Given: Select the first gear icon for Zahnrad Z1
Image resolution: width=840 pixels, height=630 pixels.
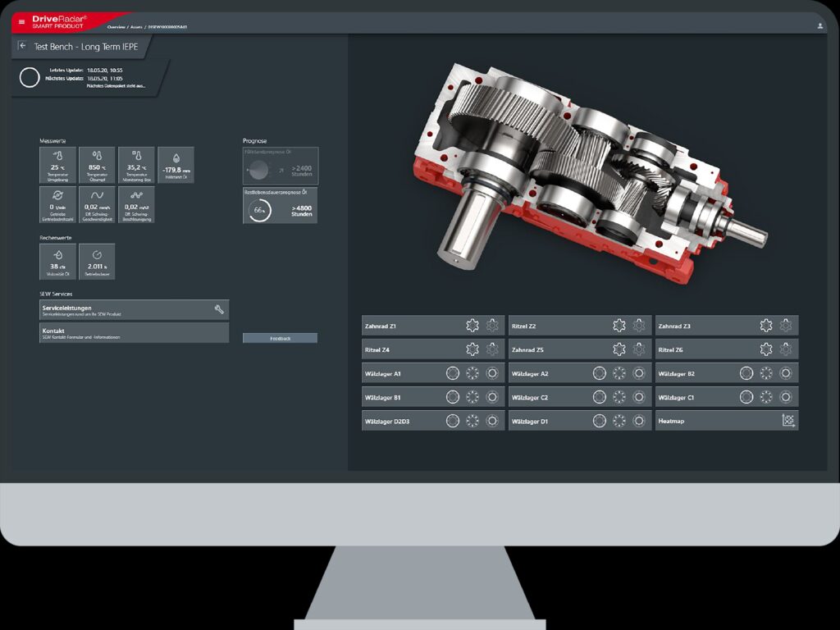Looking at the screenshot, I should pyautogui.click(x=472, y=326).
